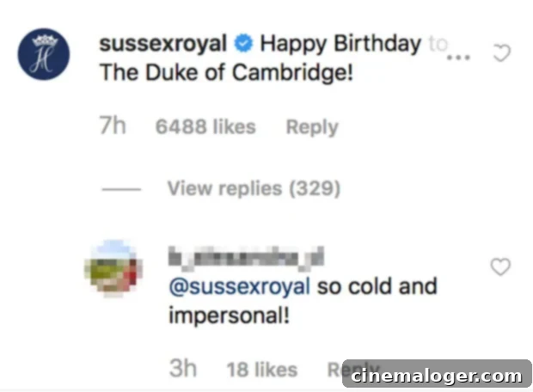Follow the @sussexroyal mention in the reply
Image resolution: width=533 pixels, height=392 pixels.
coord(240,286)
